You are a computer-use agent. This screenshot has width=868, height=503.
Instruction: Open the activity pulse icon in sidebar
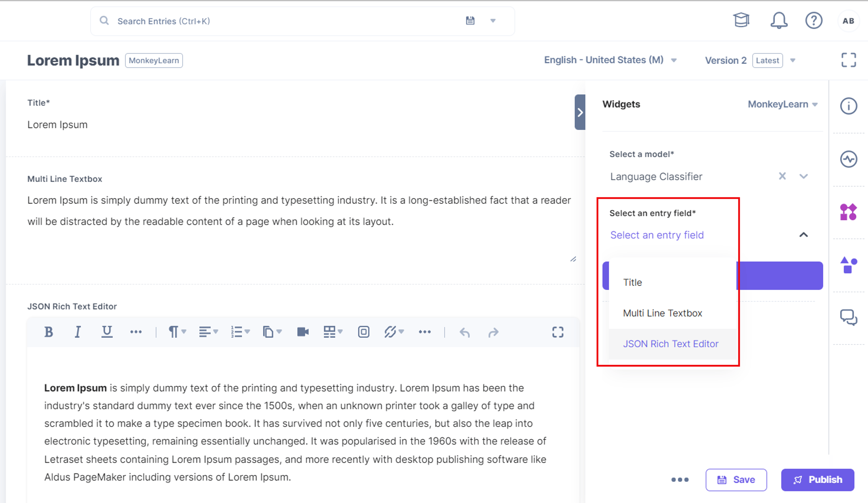tap(848, 159)
